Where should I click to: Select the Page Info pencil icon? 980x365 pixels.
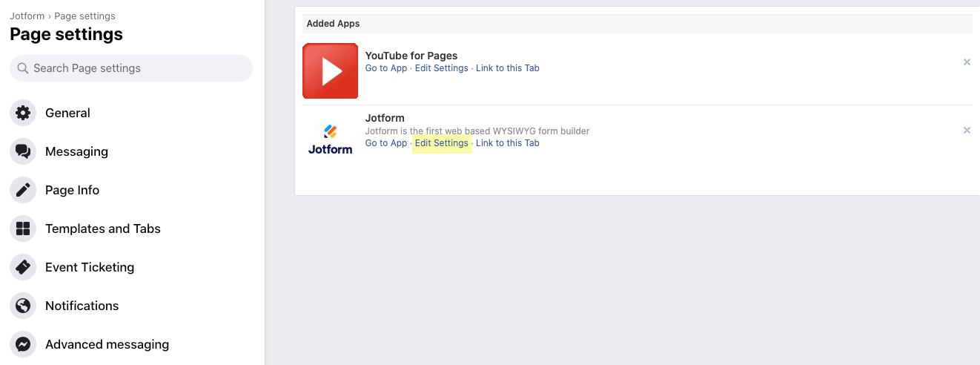click(23, 190)
